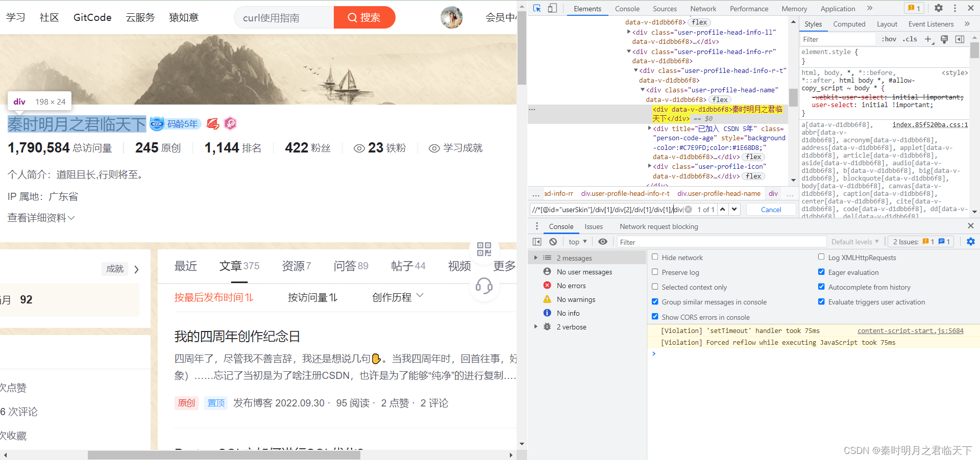Collapse user-profile-head-info-rr div node
The image size is (980, 460).
tap(629, 51)
